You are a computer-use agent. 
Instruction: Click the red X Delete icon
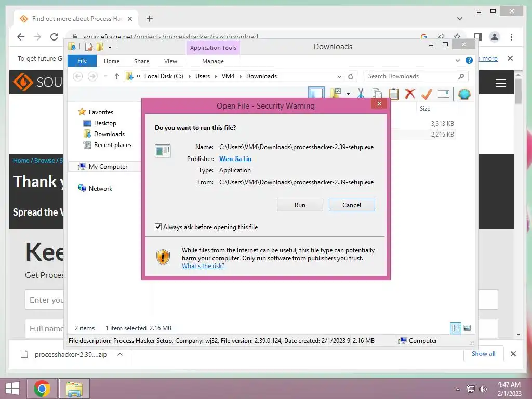(410, 94)
